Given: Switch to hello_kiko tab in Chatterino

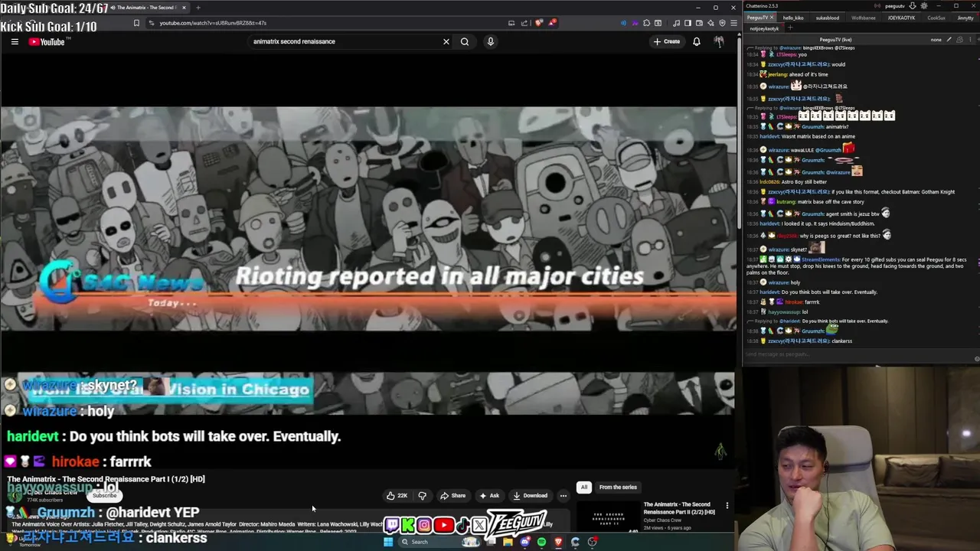Looking at the screenshot, I should pyautogui.click(x=793, y=18).
